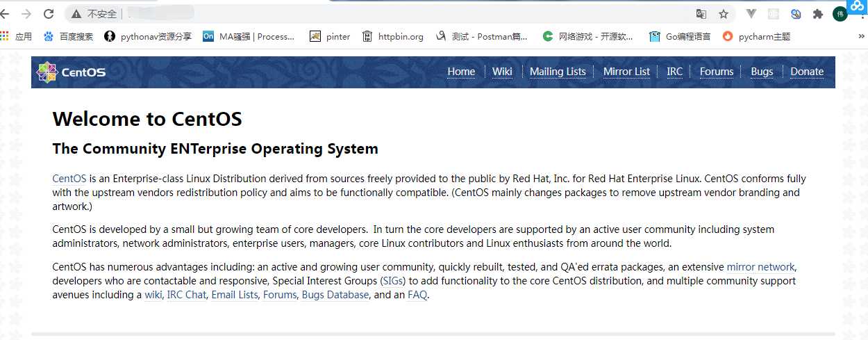Open the 百度搜索 bookmark
The image size is (868, 340).
(68, 36)
